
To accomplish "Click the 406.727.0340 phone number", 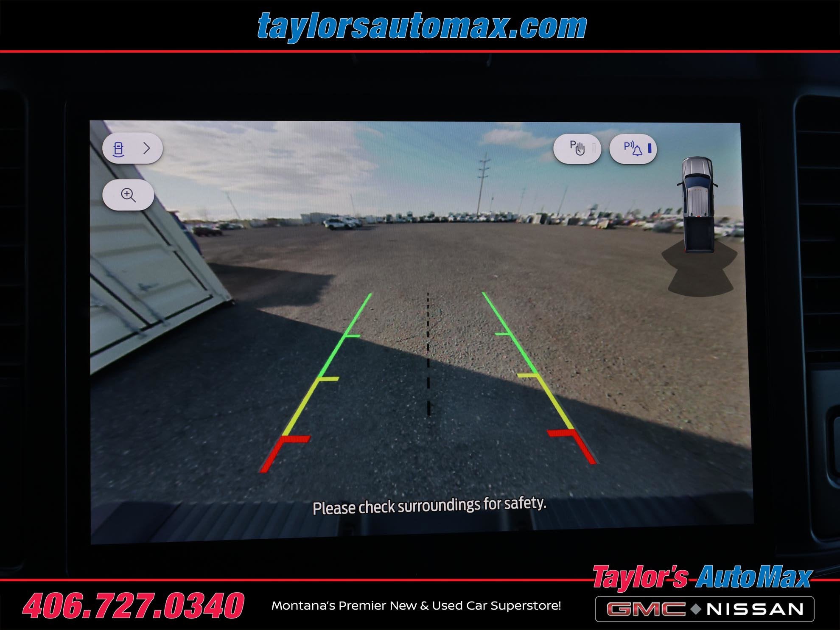I will [133, 605].
